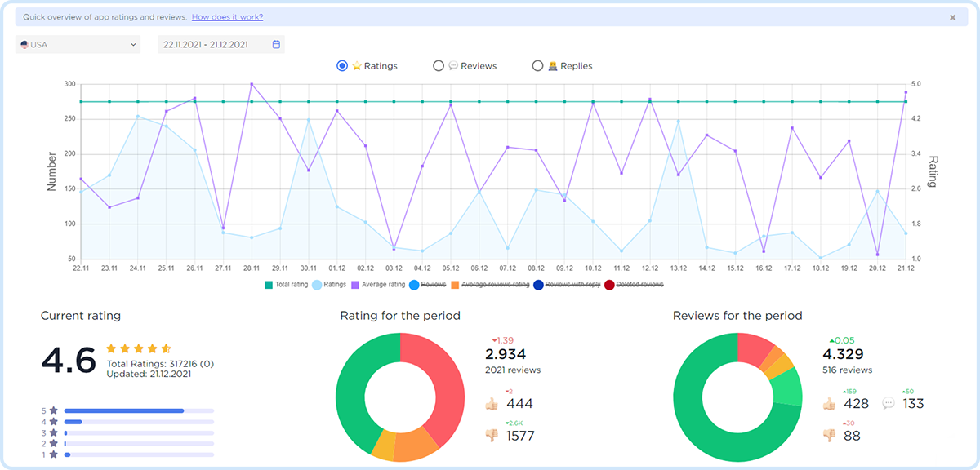
Task: Click the 5-star row star icon
Action: tap(54, 410)
